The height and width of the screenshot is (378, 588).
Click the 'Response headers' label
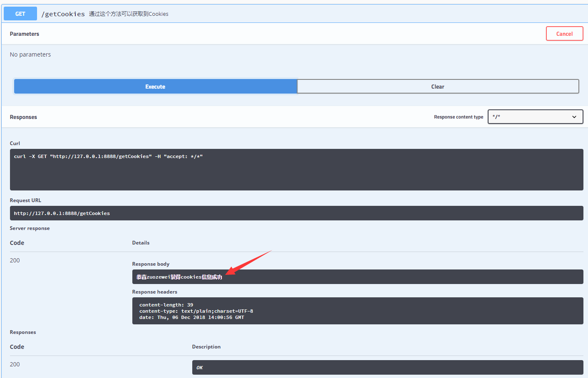pos(155,292)
